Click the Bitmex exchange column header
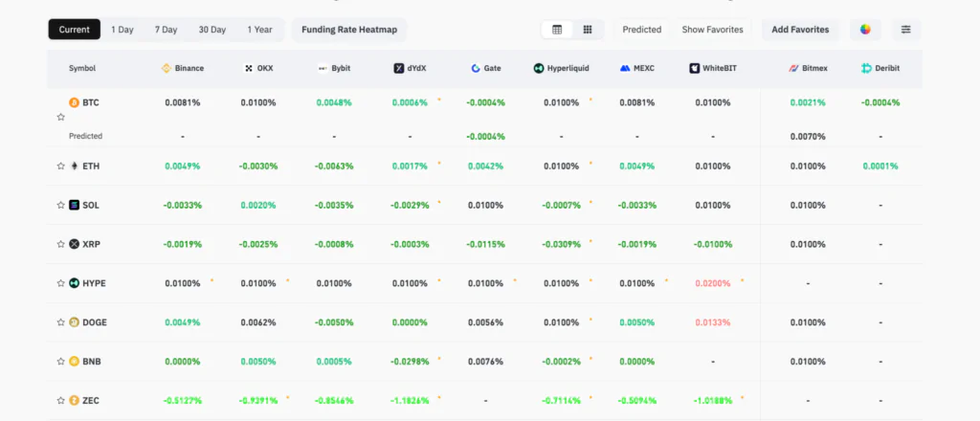Screen dimensions: 980x421 809,69
